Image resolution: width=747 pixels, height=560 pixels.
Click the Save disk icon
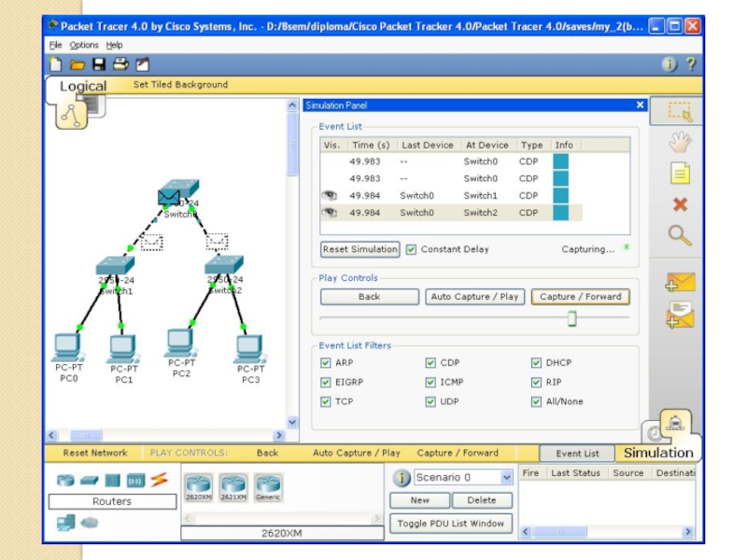pyautogui.click(x=99, y=64)
